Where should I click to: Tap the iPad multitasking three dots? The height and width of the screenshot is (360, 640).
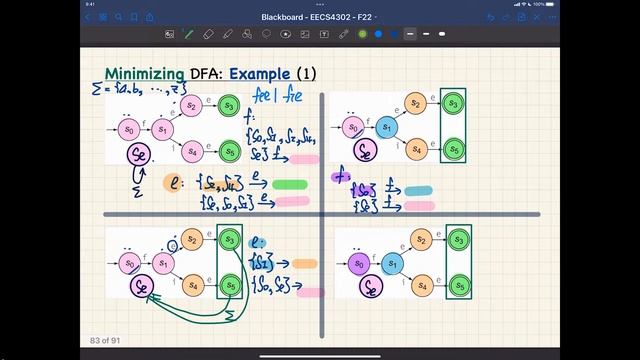[x=320, y=4]
